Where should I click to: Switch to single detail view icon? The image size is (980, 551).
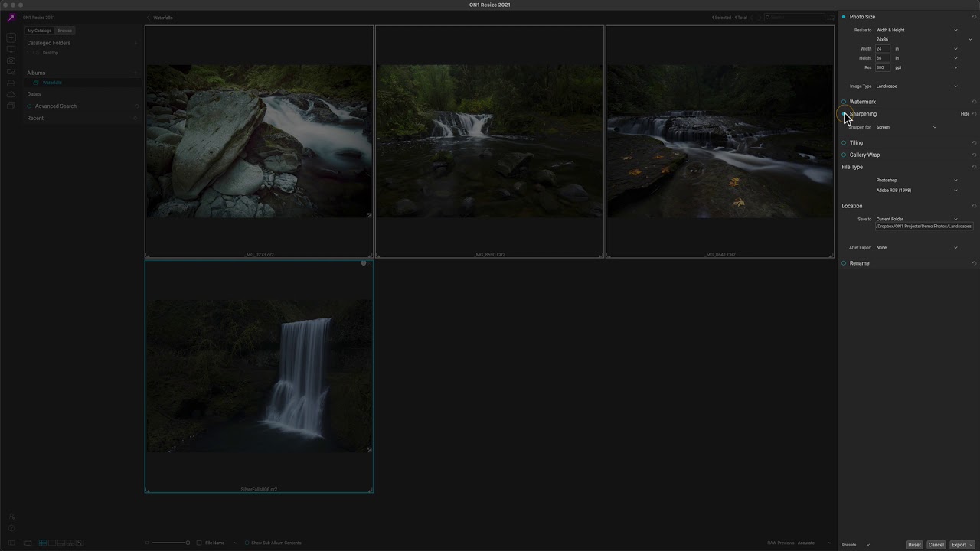click(52, 543)
